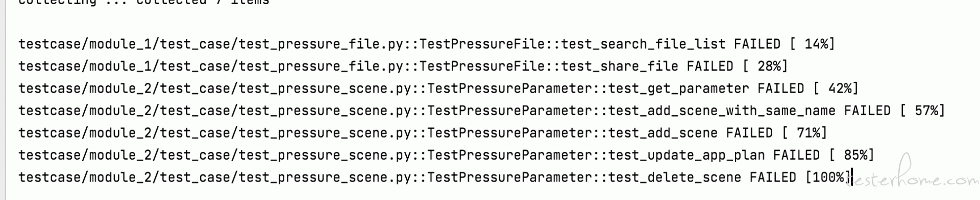Click TestPressureParameter on the test_add_scene 71% line
Viewport: 980px width, 200px height.
(510, 133)
